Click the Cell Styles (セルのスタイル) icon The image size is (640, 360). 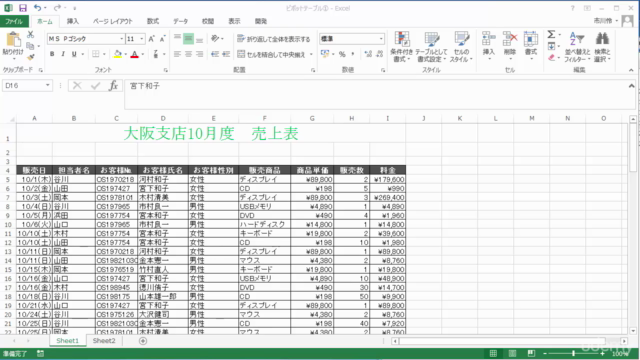point(461,39)
